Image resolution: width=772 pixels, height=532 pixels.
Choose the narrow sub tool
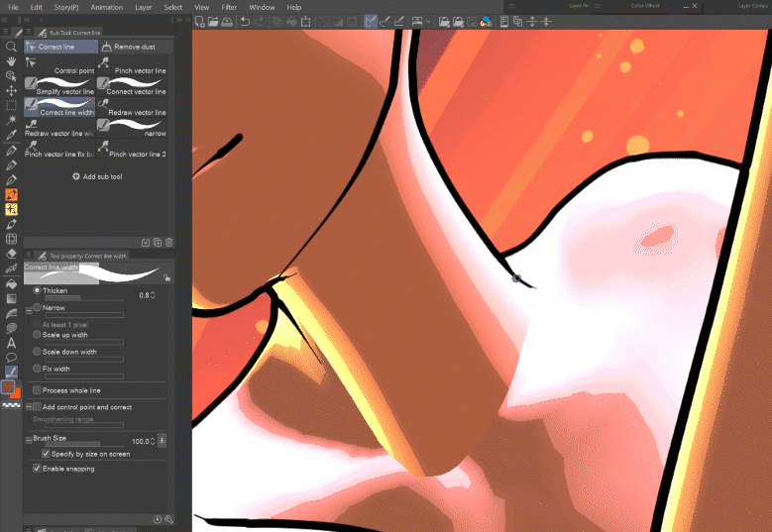[x=132, y=128]
